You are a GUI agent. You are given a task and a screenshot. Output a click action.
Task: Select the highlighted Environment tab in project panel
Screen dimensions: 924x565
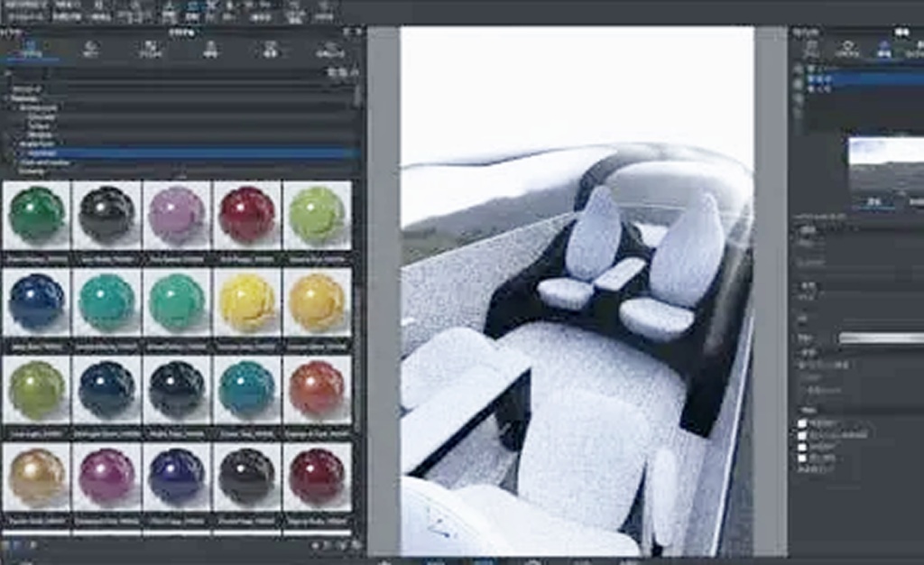point(884,49)
